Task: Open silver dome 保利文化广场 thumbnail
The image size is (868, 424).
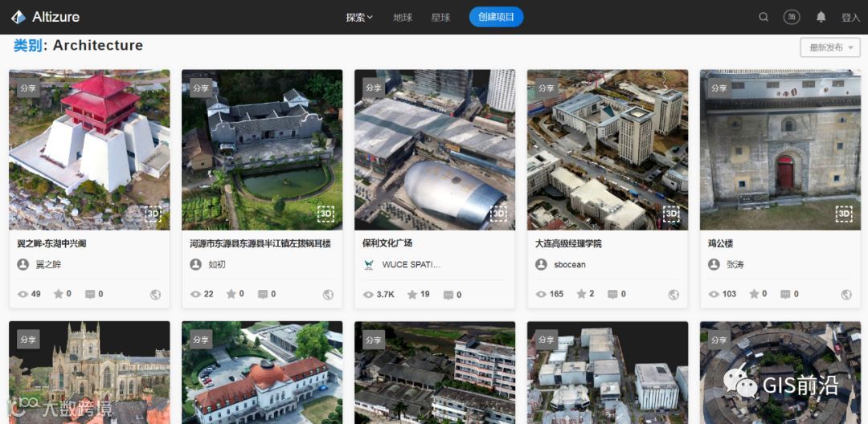Action: tap(435, 150)
